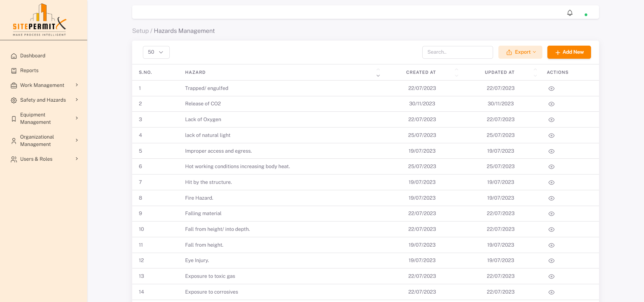Screen dimensions: 644x302
Task: Click eye icon for Fire Hazard row
Action: tap(551, 198)
